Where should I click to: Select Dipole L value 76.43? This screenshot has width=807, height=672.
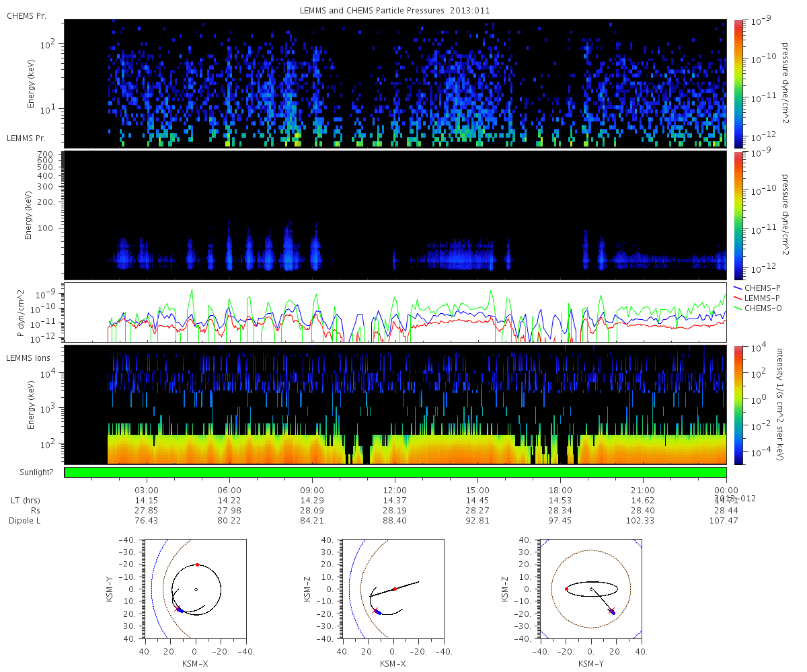147,521
